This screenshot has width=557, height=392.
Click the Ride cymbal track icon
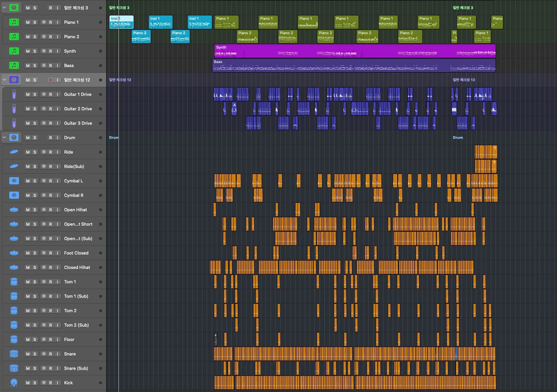pyautogui.click(x=14, y=152)
